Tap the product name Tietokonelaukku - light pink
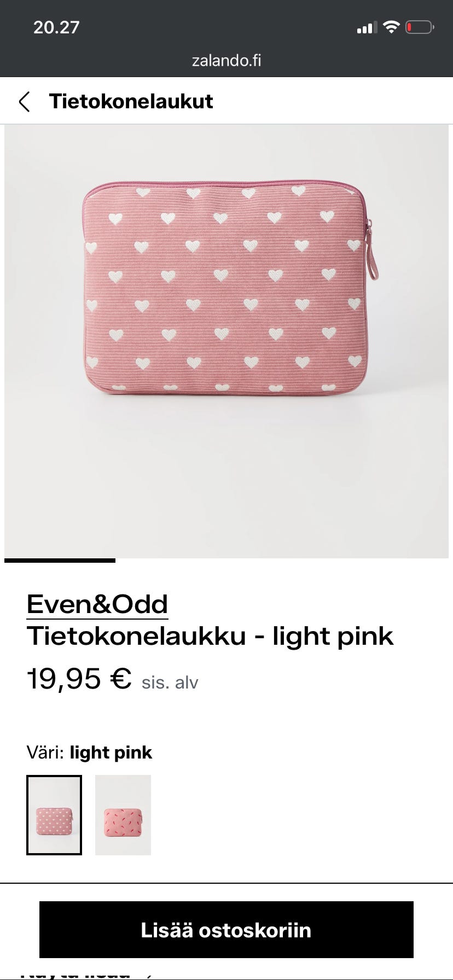 coord(210,636)
